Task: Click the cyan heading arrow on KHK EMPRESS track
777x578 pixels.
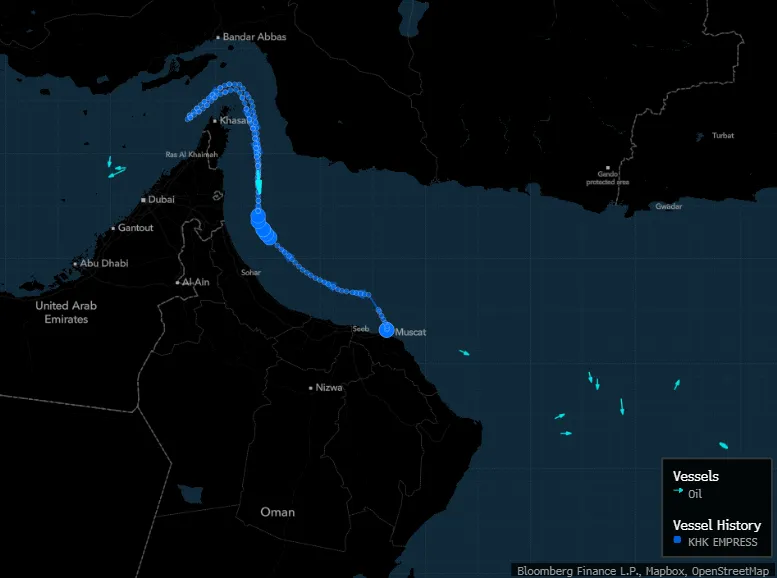Action: (x=258, y=184)
